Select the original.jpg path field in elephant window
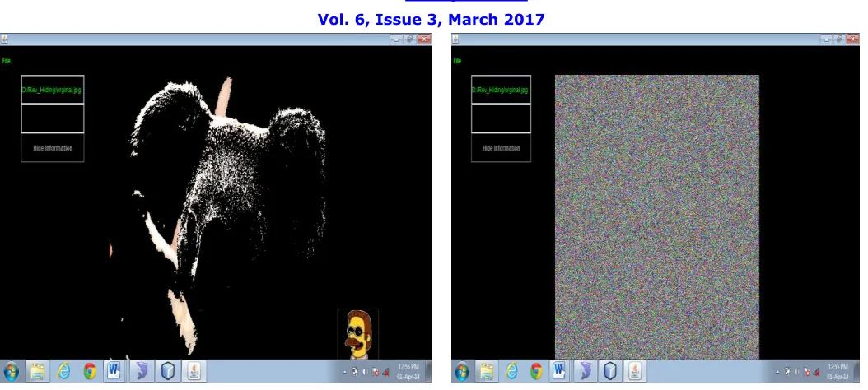 click(x=53, y=90)
